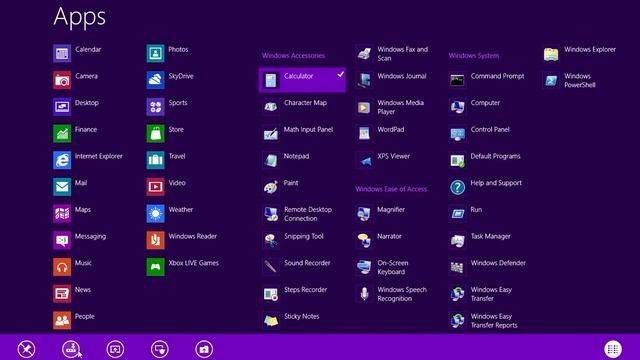640x360 pixels.
Task: Launch the Camera app icon
Action: 62,80
